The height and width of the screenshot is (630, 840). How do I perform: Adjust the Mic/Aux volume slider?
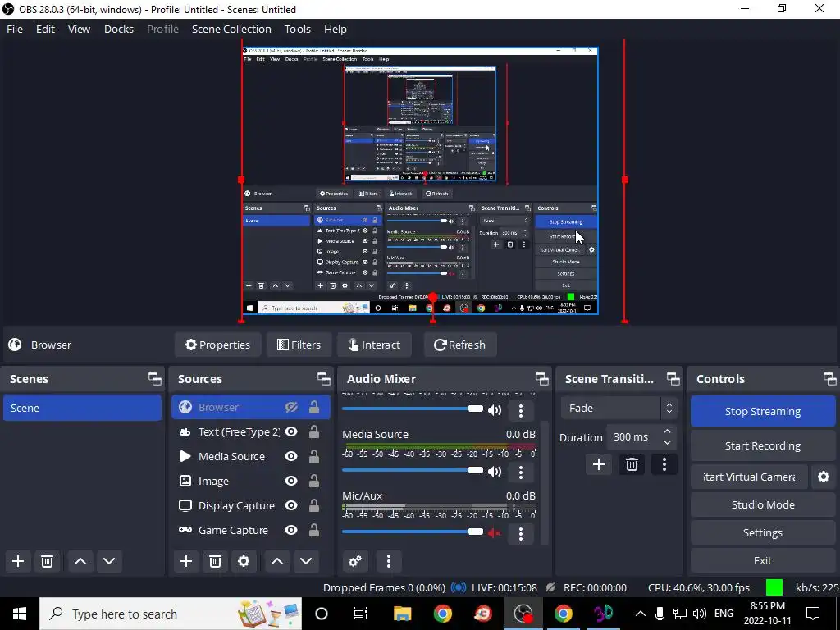coord(413,532)
